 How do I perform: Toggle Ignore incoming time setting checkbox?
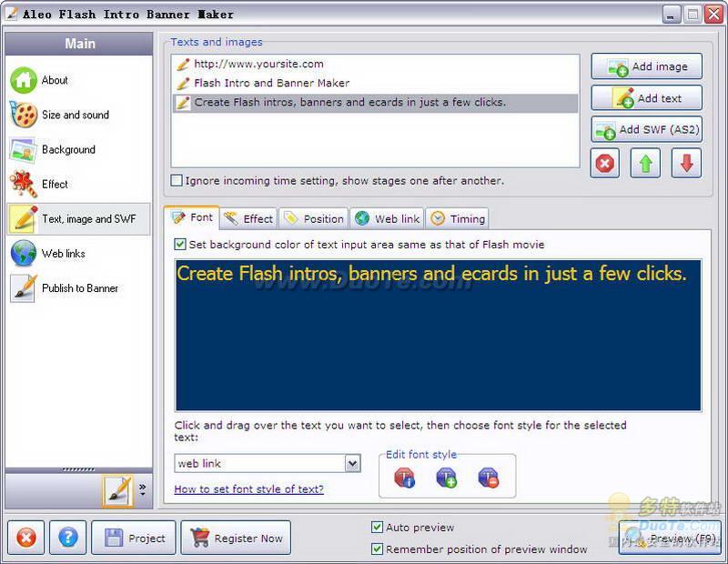[x=177, y=181]
